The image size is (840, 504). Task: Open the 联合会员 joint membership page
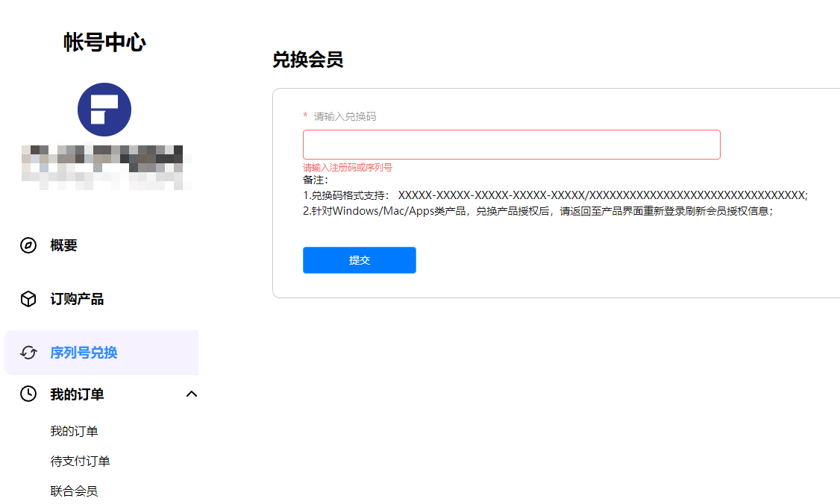tap(73, 491)
